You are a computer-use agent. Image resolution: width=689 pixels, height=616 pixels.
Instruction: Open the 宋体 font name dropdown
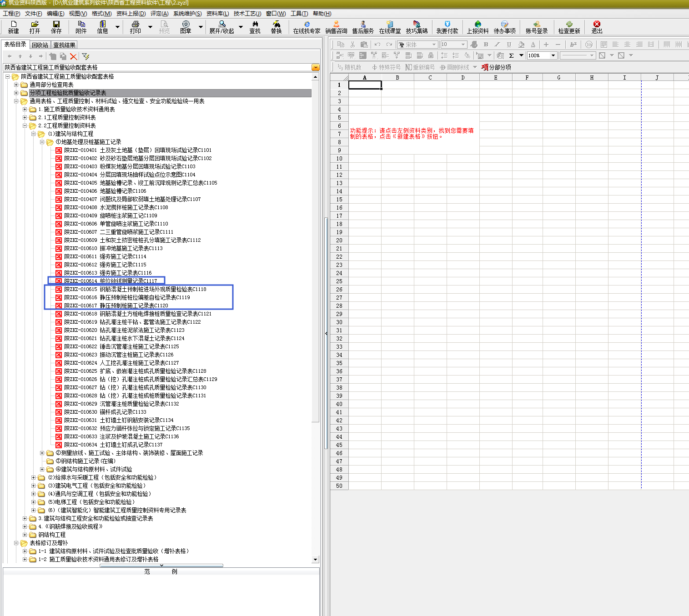pos(434,45)
